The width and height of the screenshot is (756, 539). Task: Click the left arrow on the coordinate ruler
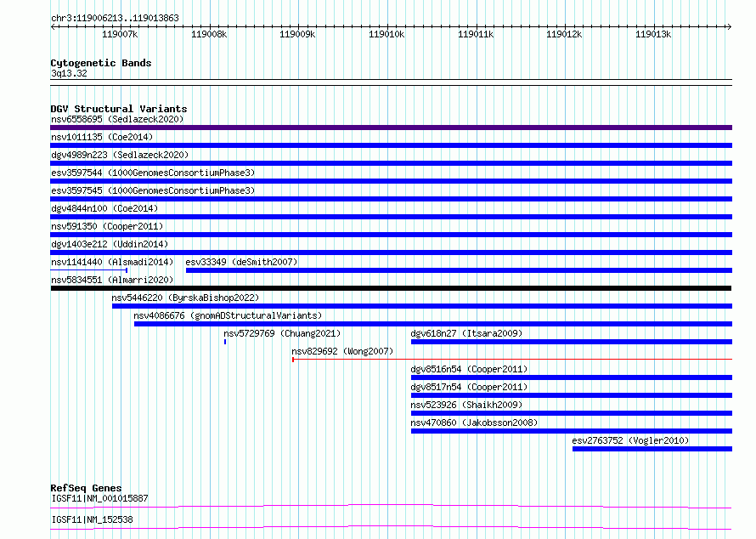pyautogui.click(x=53, y=26)
